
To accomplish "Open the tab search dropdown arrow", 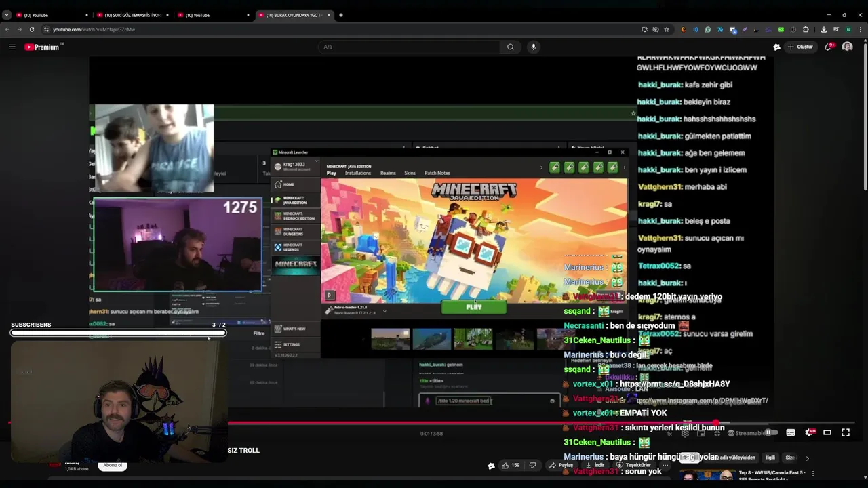I will 5,15.
